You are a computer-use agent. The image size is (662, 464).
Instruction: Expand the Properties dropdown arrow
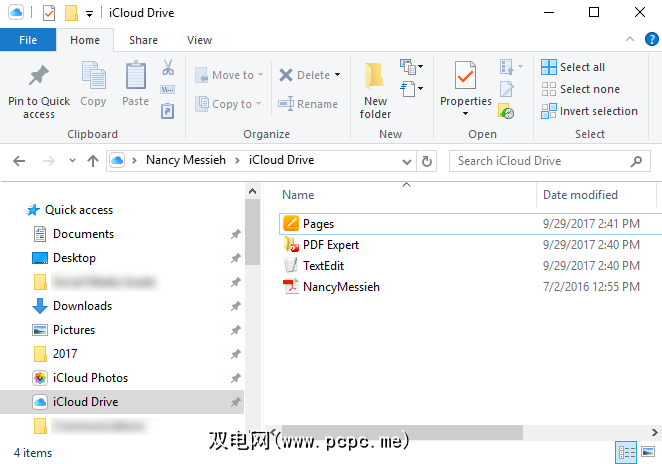465,113
